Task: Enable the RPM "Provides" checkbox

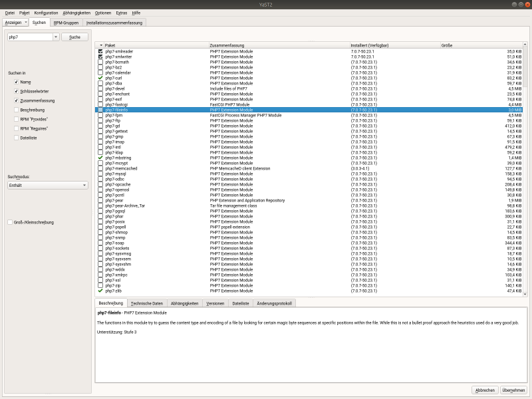Action: tap(16, 119)
